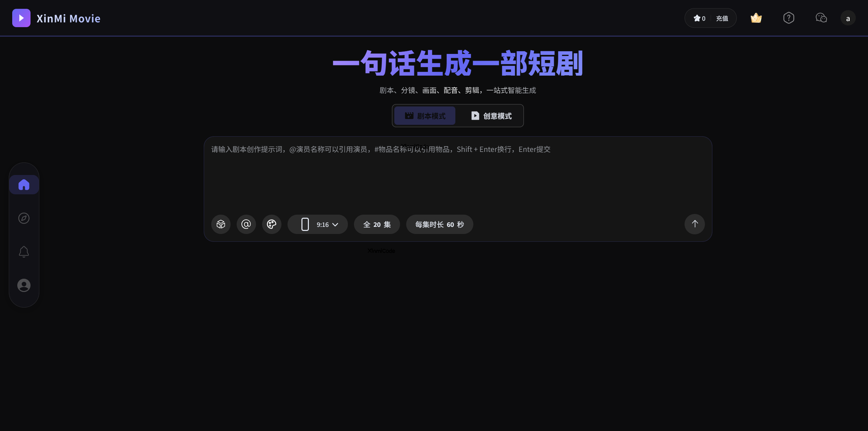Select the style palette icon
The image size is (868, 431).
pos(271,224)
